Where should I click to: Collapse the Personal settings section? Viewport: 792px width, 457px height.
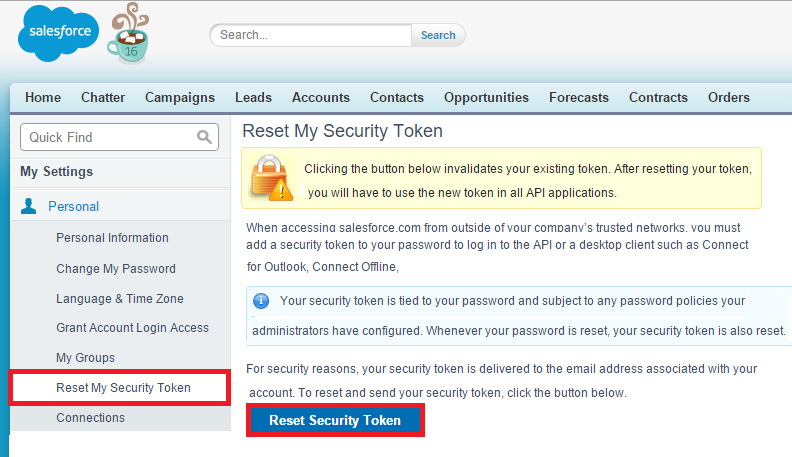(x=74, y=206)
